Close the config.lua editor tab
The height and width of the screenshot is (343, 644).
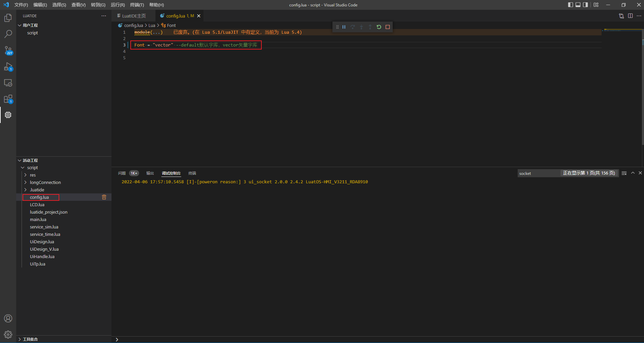click(x=199, y=16)
